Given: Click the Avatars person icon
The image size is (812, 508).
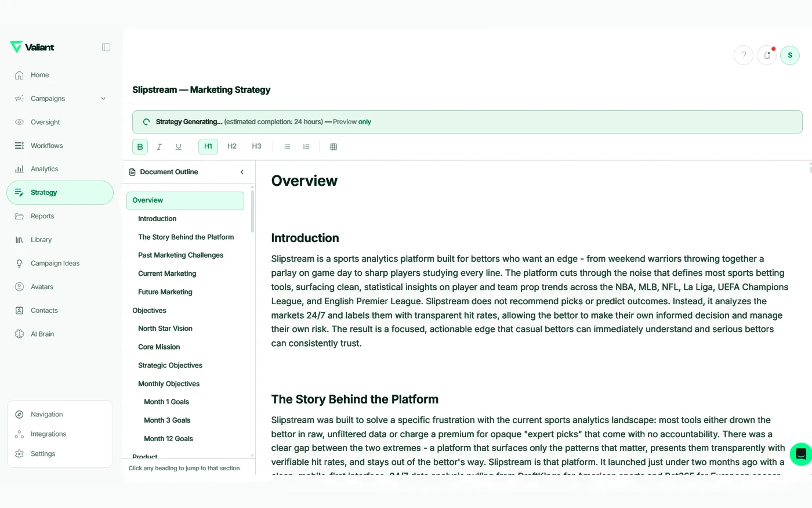Looking at the screenshot, I should [x=19, y=287].
